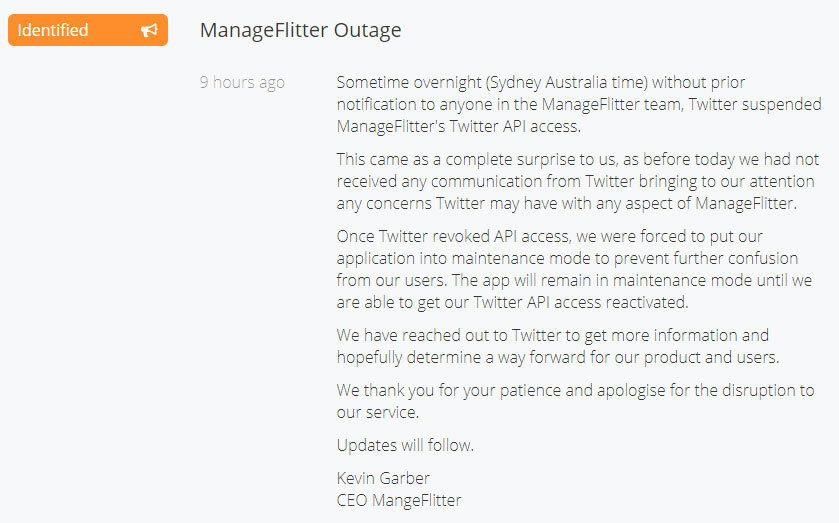Image resolution: width=839 pixels, height=523 pixels.
Task: Click the megaphone icon in the Identified badge
Action: click(149, 30)
